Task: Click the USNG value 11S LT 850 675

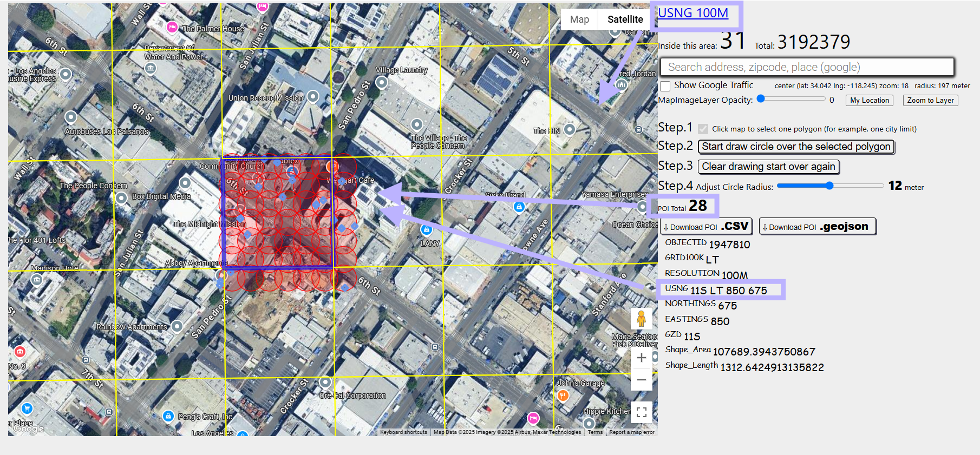Action: 728,291
